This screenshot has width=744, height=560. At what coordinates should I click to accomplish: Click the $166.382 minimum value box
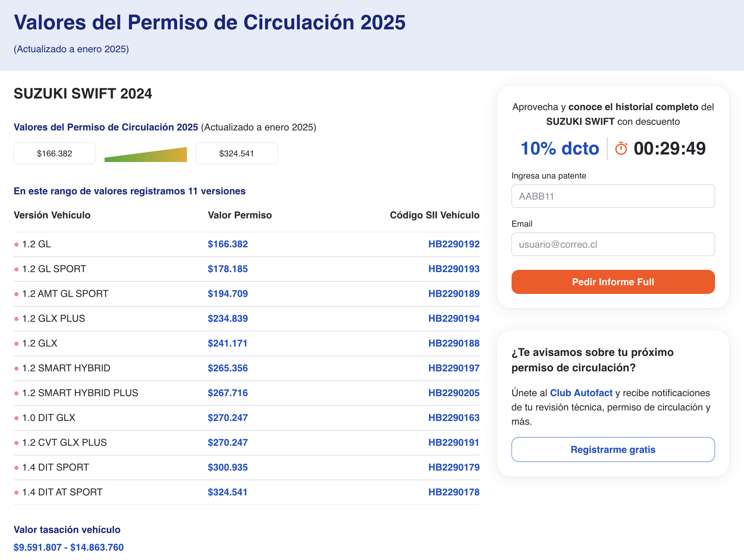(54, 153)
